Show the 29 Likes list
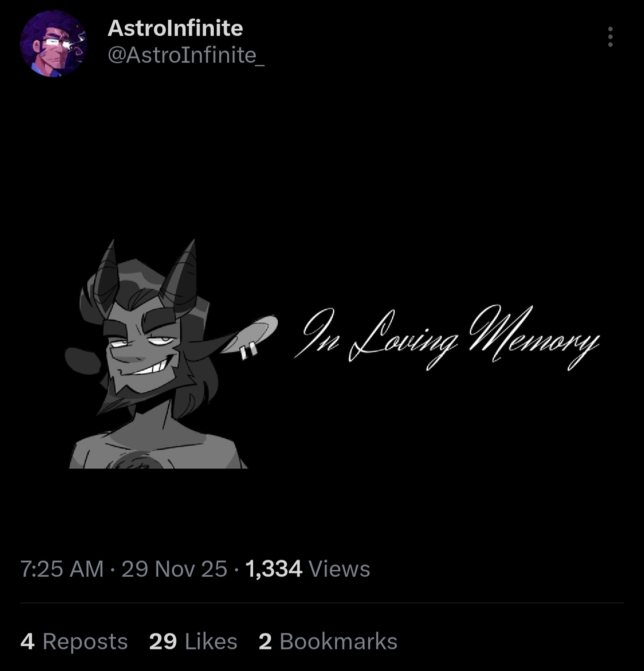644x671 pixels. (193, 641)
